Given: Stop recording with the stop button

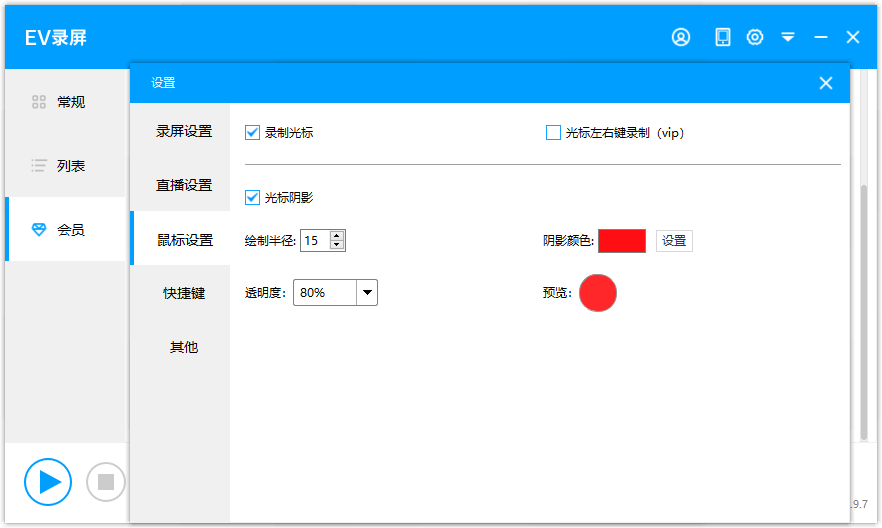Looking at the screenshot, I should [106, 482].
